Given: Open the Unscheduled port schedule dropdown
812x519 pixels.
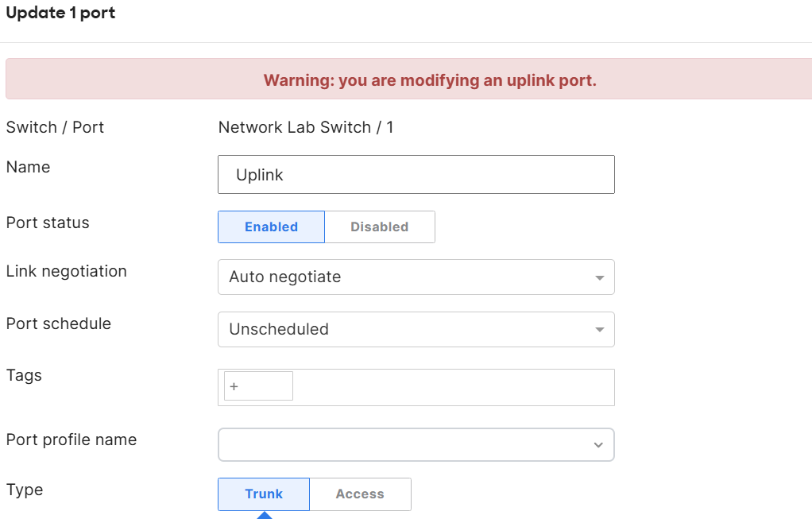Looking at the screenshot, I should (416, 329).
